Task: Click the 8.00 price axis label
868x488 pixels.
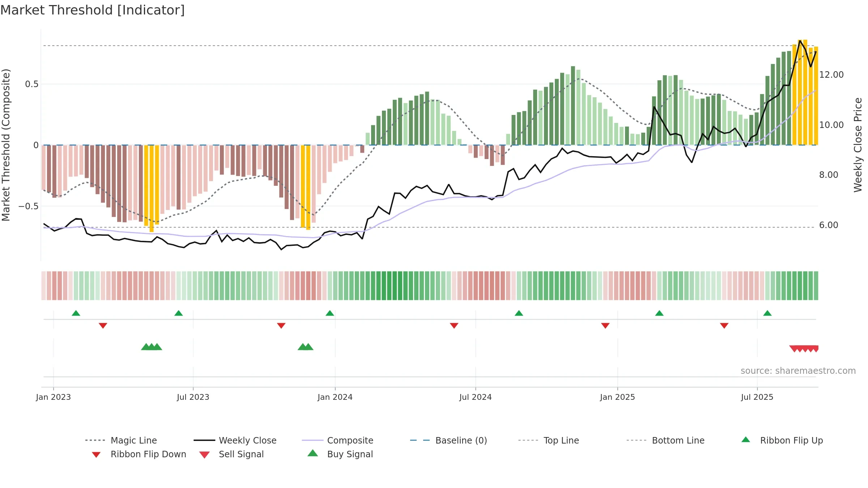Action: (x=829, y=175)
